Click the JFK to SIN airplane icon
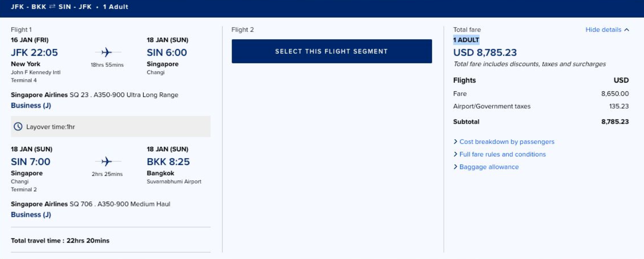The width and height of the screenshot is (644, 259). [x=107, y=53]
